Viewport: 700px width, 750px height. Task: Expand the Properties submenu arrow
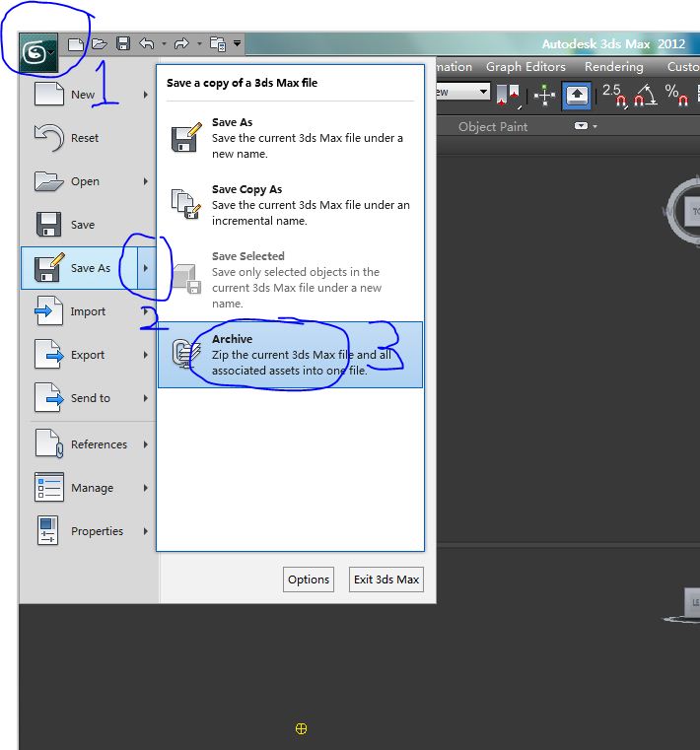146,531
